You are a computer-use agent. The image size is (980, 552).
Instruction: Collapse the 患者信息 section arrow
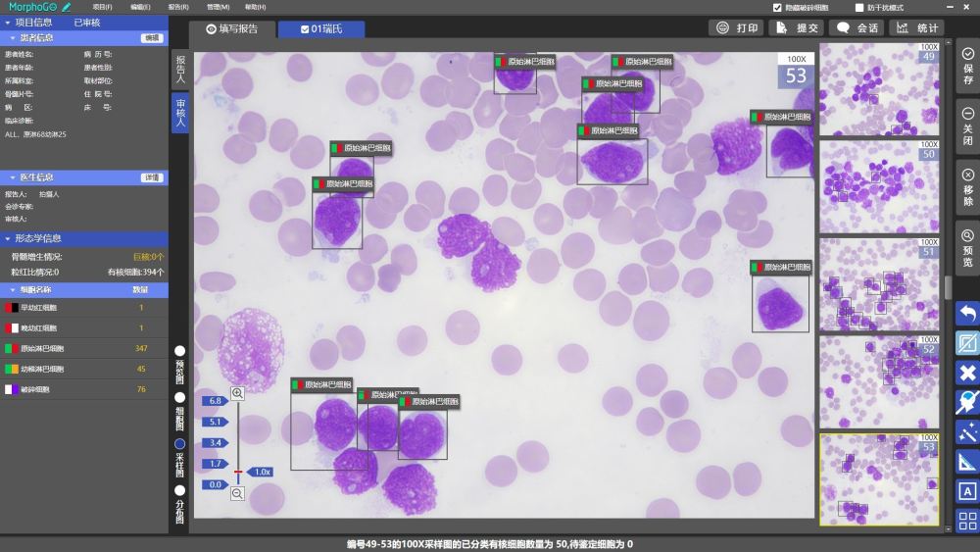click(x=13, y=38)
